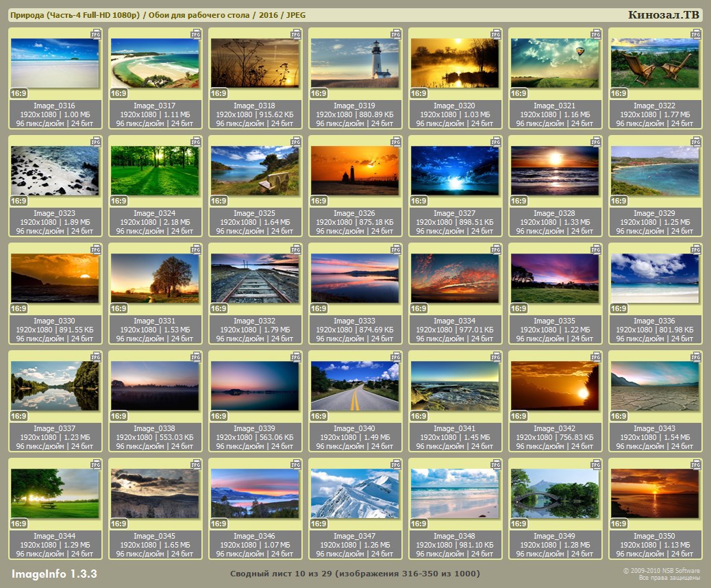
Task: Select the Image_0349 bridge and trees thumbnail
Action: tap(555, 493)
